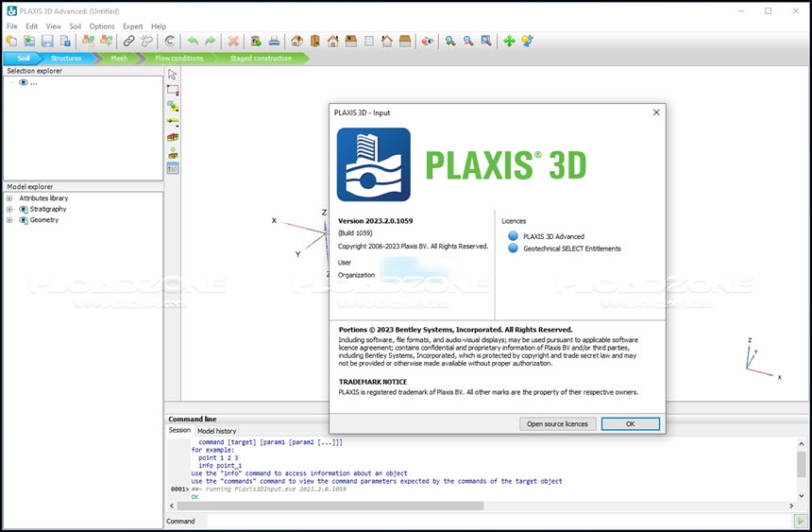Click OK in the PLAXIS 3D dialog

click(x=630, y=424)
